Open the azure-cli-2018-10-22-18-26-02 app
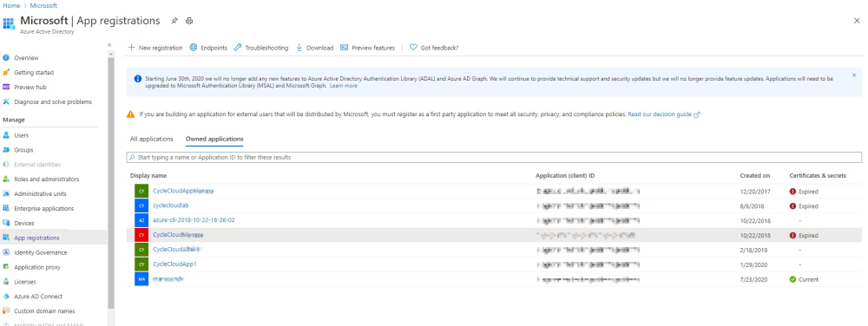This screenshot has height=326, width=868. point(194,220)
